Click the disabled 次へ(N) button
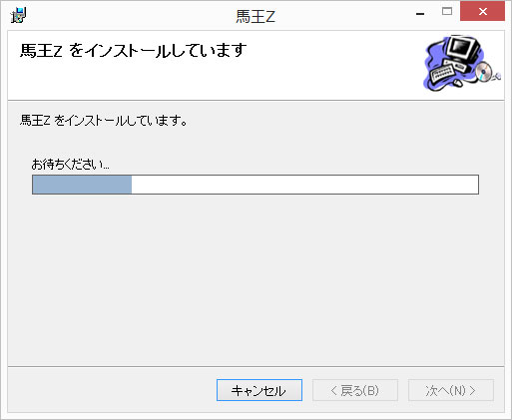Viewport: 512px width, 420px height. coord(451,390)
